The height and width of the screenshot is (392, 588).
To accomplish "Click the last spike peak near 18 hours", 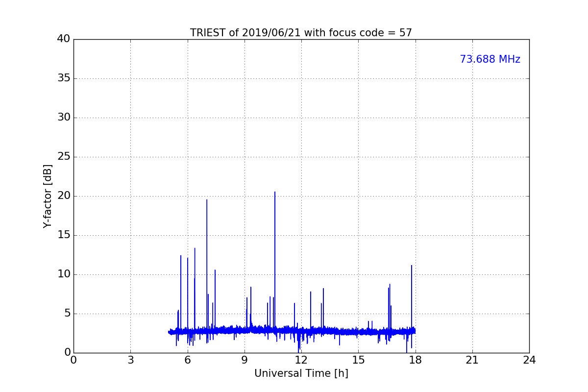I will pyautogui.click(x=412, y=266).
